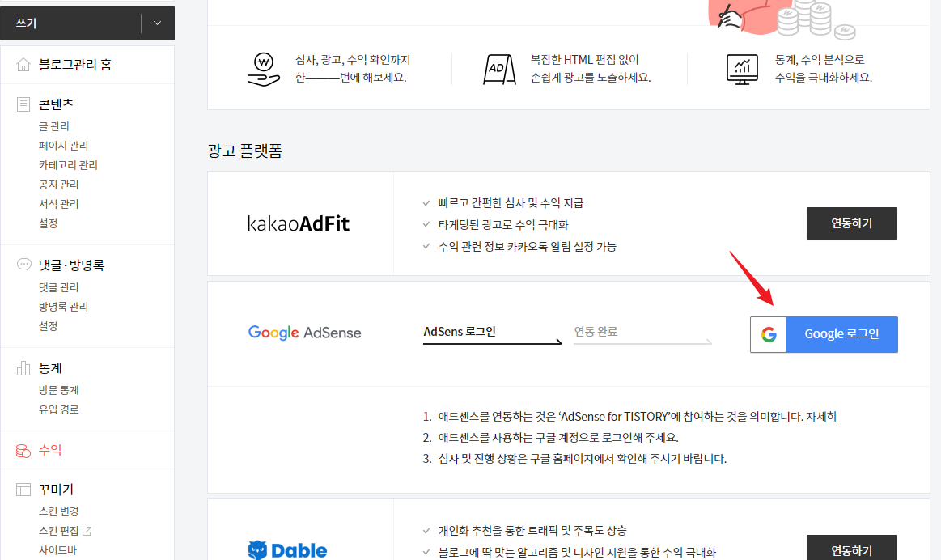Open 공지 관리

point(59,185)
